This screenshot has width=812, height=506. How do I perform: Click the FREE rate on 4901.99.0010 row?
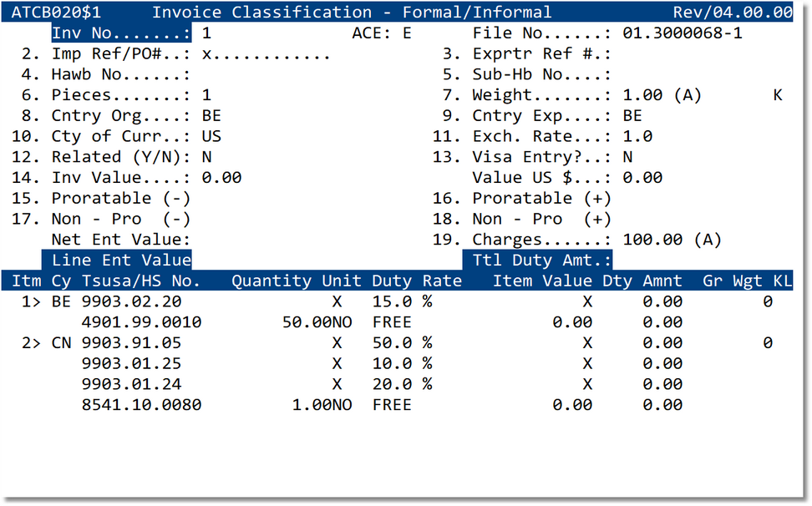[392, 322]
